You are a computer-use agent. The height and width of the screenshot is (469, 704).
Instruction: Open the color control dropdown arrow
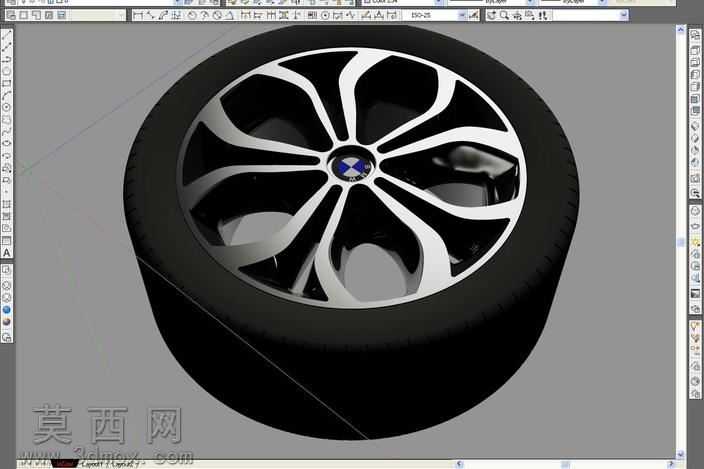pyautogui.click(x=439, y=2)
